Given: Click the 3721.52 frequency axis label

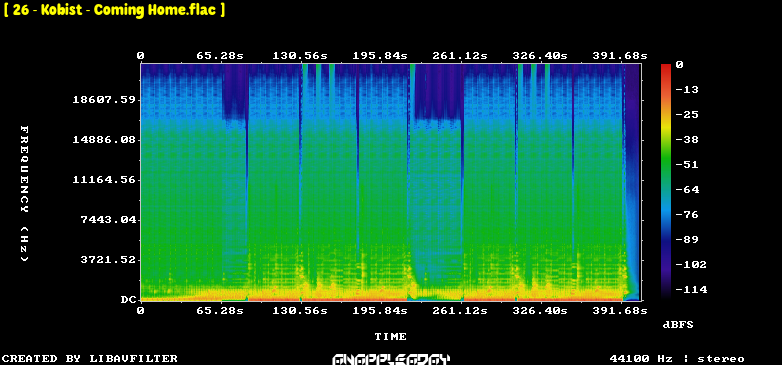Looking at the screenshot, I should 108,259.
